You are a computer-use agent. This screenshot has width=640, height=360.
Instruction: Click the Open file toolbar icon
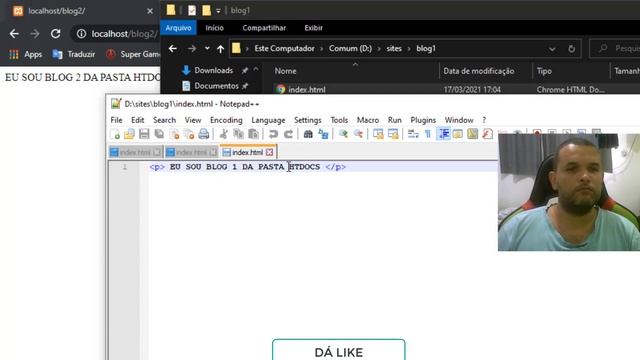pos(129,134)
